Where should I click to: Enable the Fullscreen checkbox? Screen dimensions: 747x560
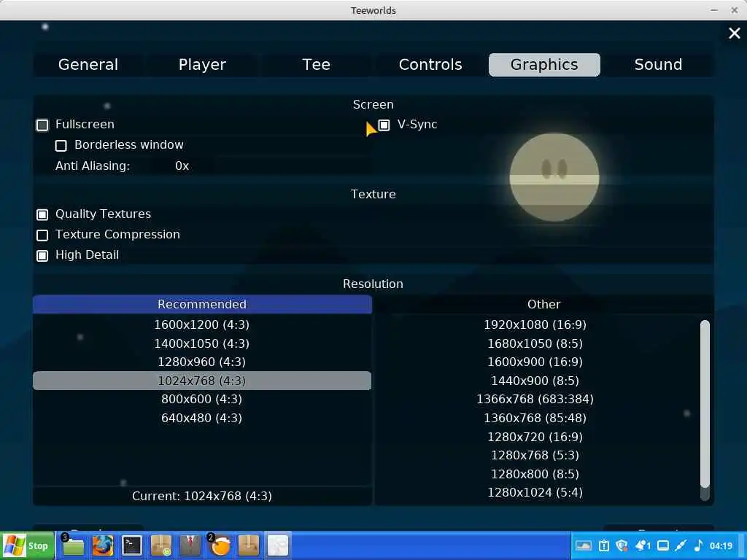click(42, 125)
